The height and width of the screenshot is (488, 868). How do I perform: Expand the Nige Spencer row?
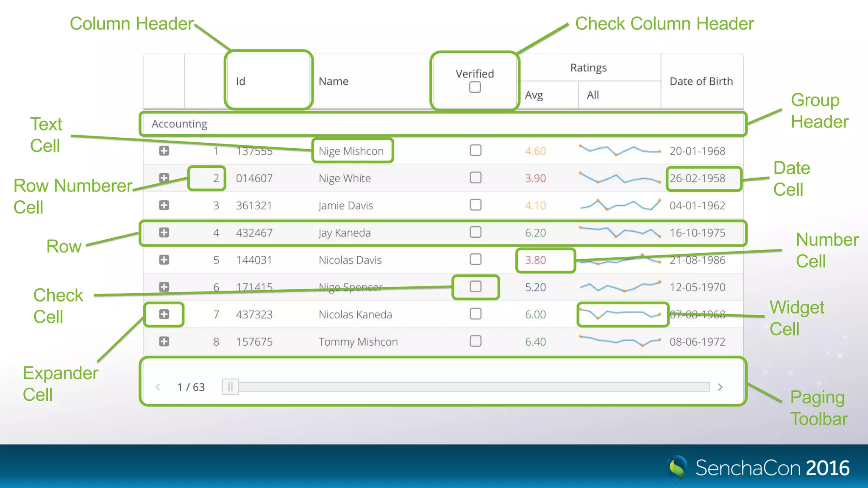point(164,287)
